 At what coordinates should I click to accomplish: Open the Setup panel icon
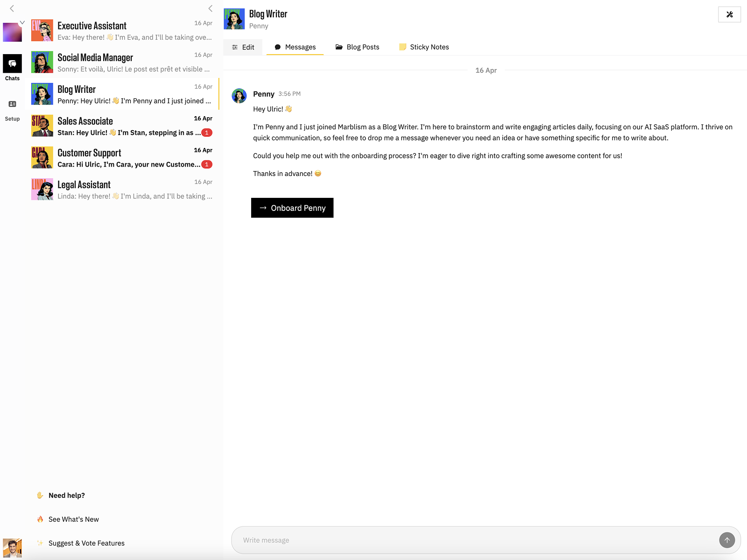12,103
